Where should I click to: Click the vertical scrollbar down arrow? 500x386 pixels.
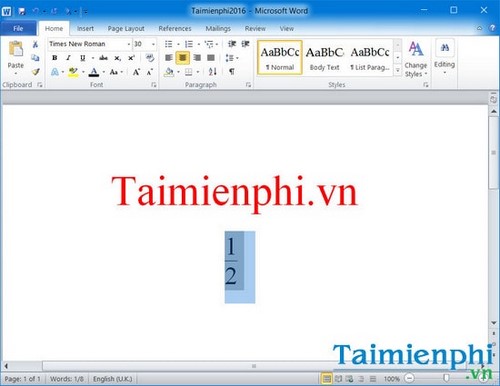(x=494, y=323)
